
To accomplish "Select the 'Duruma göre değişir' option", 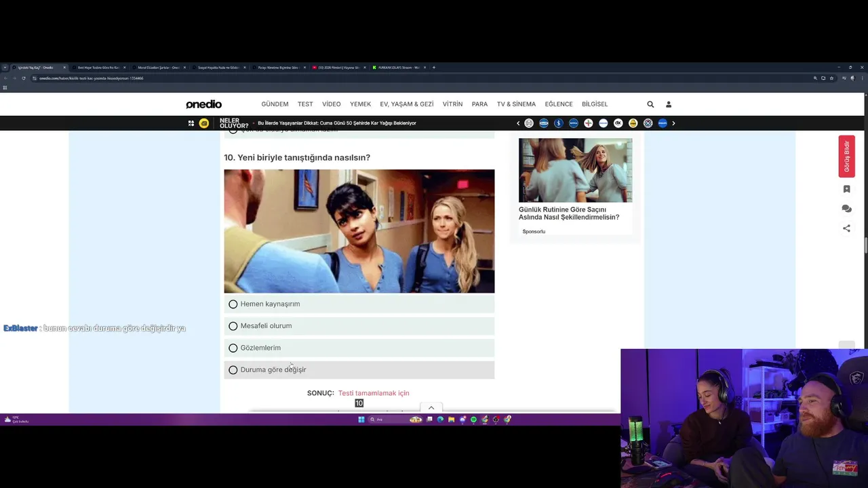I will (359, 369).
